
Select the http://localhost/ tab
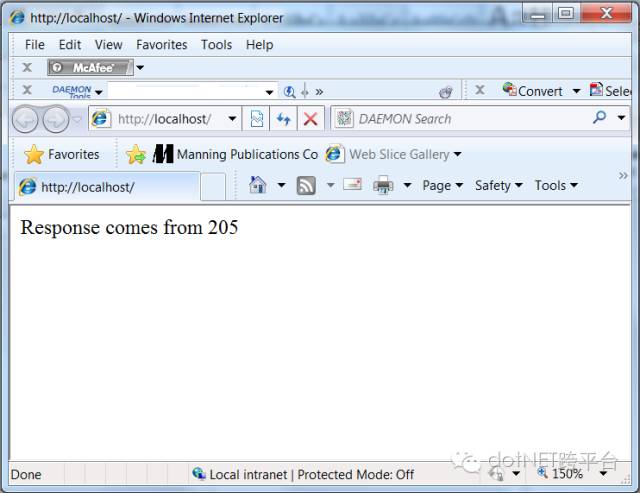click(107, 187)
